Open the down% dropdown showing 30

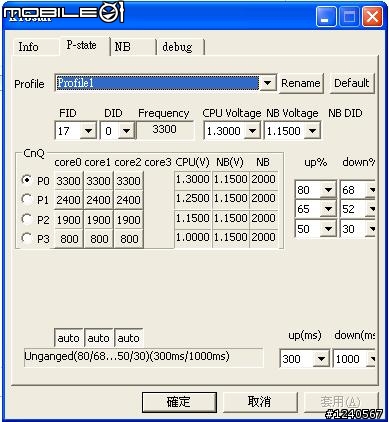click(x=371, y=229)
